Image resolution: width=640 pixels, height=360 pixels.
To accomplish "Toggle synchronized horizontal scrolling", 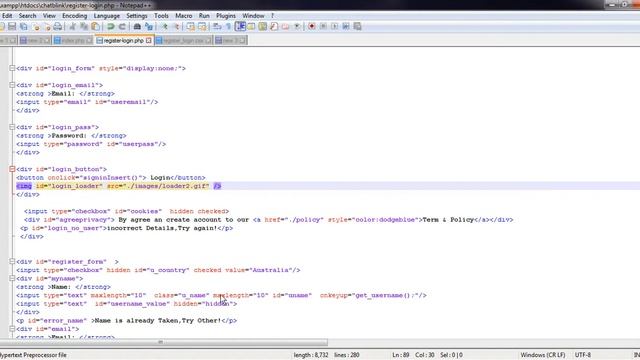I will 202,27.
